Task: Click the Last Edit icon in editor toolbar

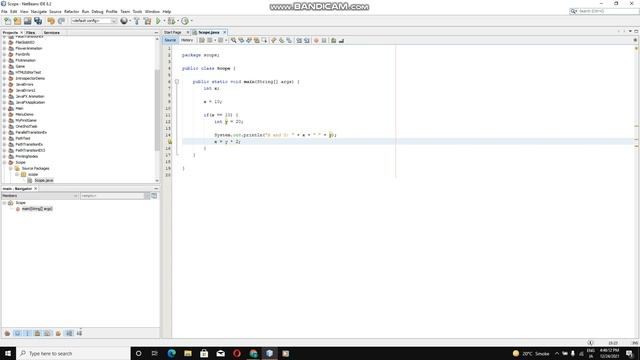Action: pos(202,40)
